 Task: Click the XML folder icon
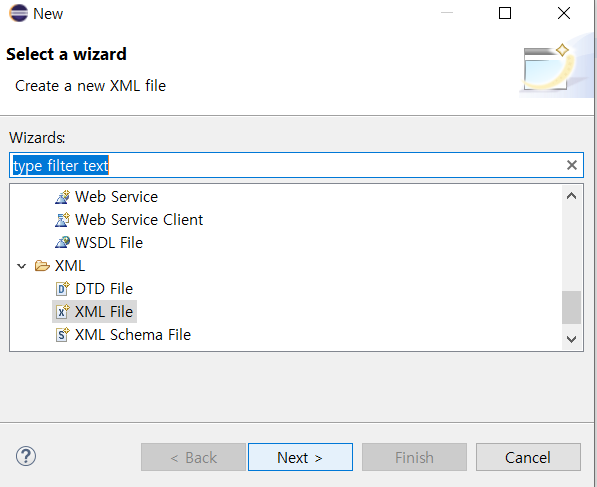click(42, 265)
